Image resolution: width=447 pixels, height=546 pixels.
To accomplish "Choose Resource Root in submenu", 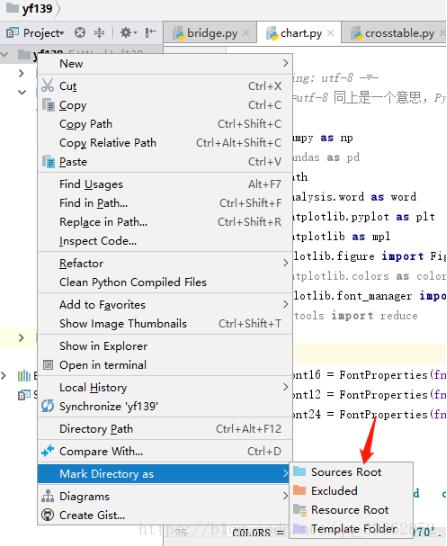I will [x=351, y=509].
